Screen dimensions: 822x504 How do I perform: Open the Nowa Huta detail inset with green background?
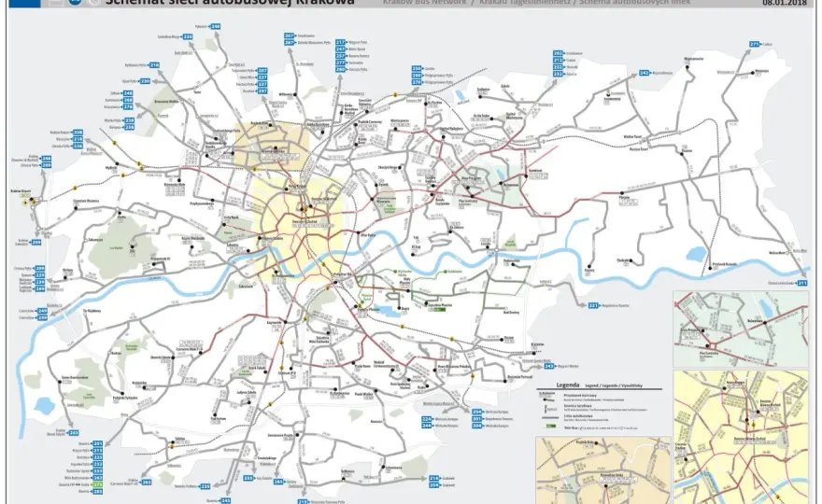tap(741, 329)
